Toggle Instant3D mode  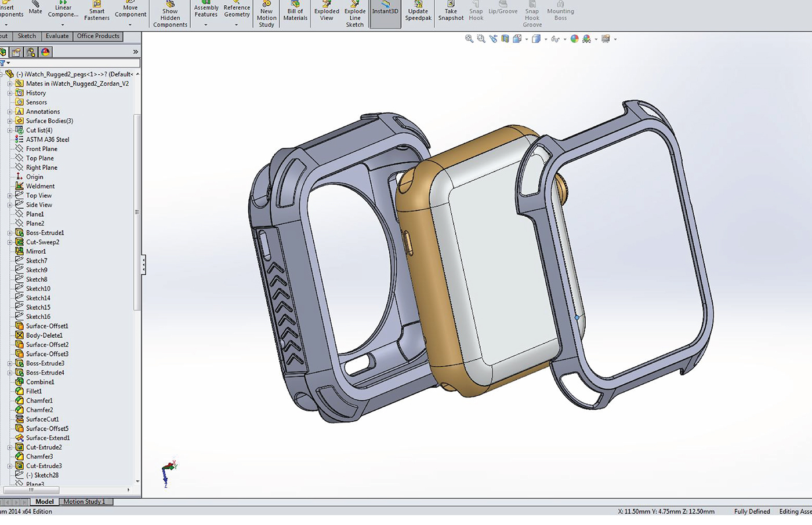click(x=385, y=12)
